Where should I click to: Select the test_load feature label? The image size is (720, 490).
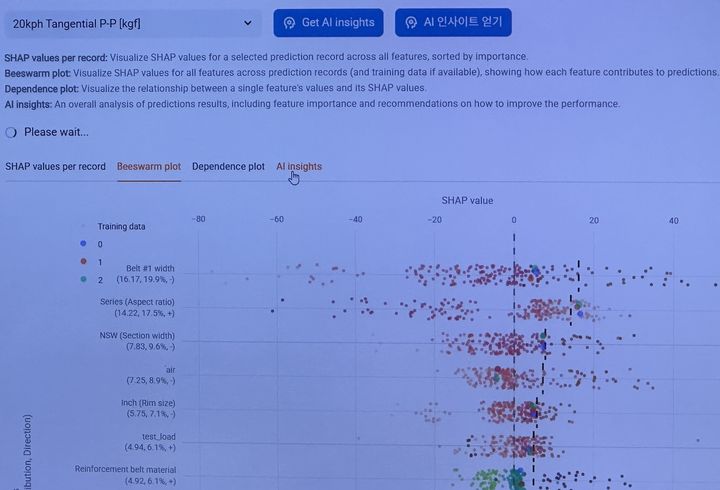[158, 437]
